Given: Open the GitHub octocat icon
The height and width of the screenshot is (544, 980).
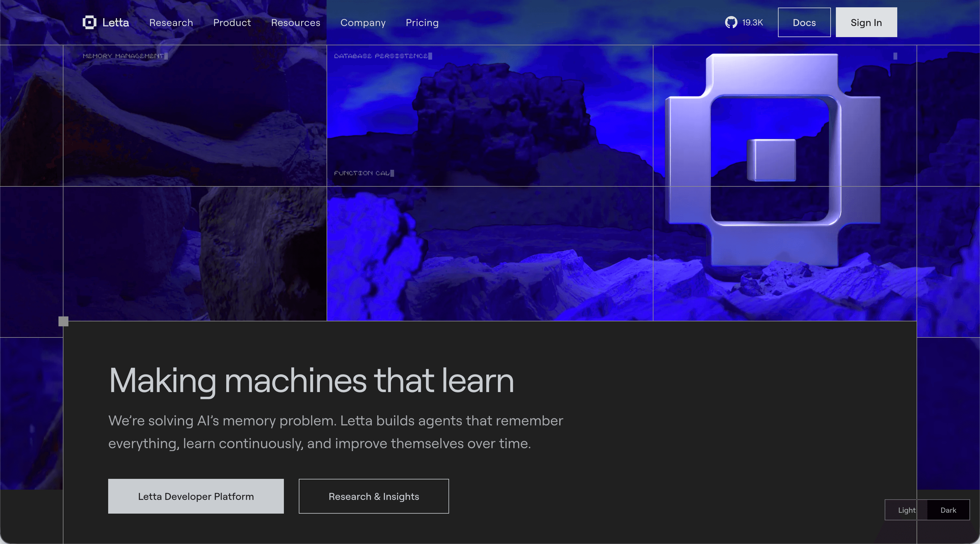Looking at the screenshot, I should pos(731,22).
